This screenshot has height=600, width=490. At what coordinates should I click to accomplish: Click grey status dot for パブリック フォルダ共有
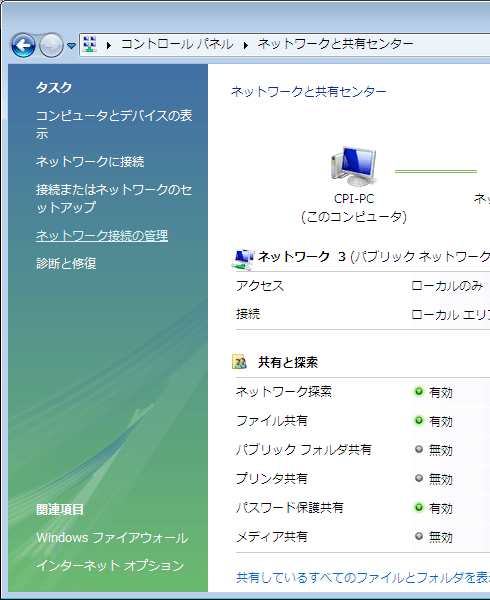(419, 449)
